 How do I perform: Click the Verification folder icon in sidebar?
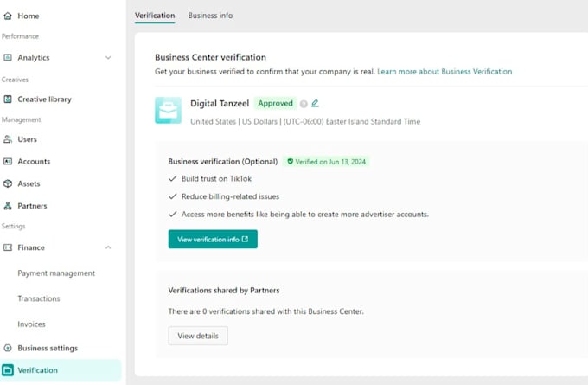[8, 370]
